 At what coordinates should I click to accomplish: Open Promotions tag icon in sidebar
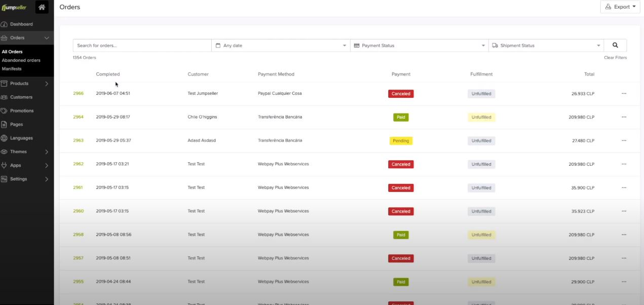click(x=5, y=111)
